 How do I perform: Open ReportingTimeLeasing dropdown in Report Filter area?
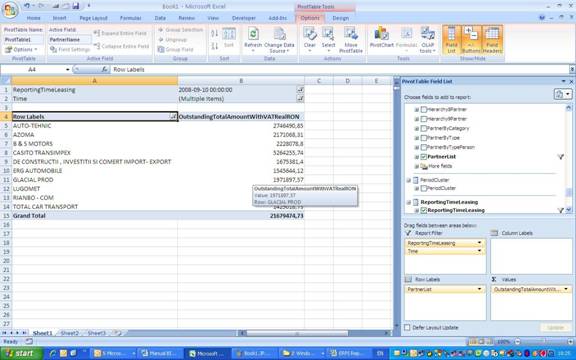pyautogui.click(x=479, y=243)
